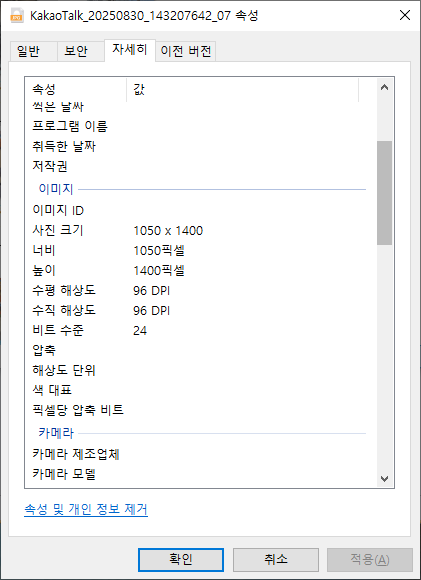Click the JPG file icon in title bar

[17, 16]
